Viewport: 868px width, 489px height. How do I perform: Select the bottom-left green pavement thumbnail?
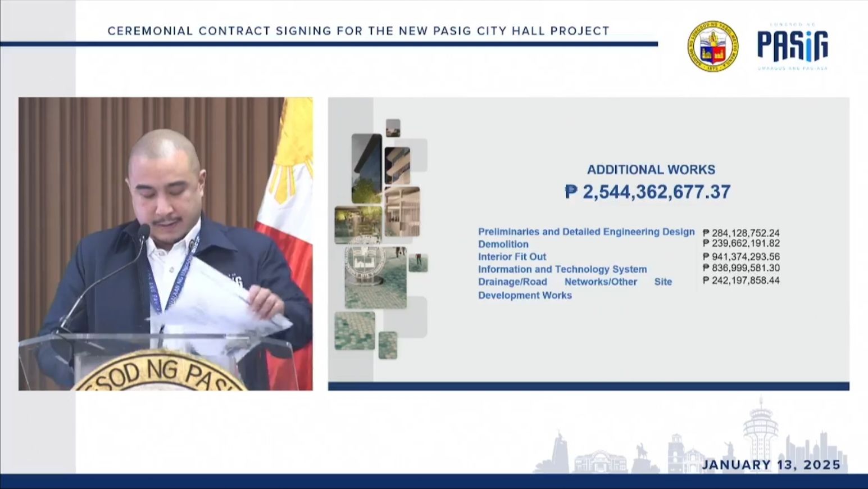(355, 330)
